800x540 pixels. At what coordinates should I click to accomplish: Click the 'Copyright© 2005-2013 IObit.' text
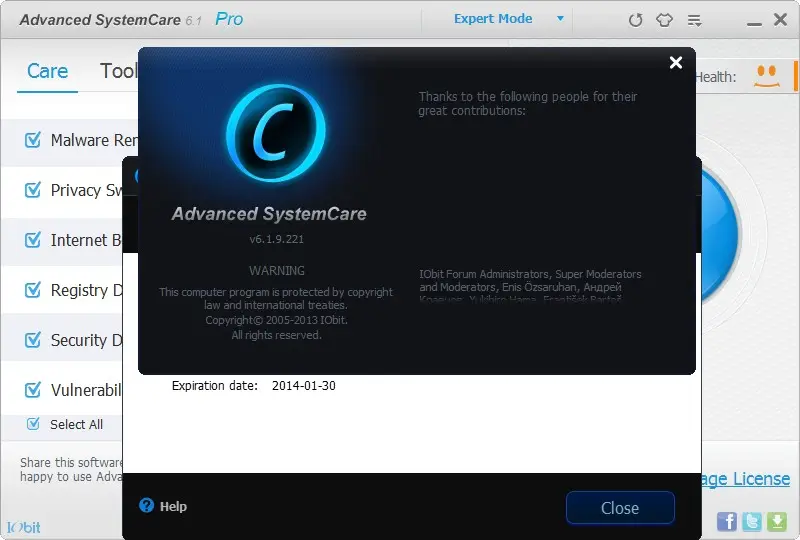point(277,320)
